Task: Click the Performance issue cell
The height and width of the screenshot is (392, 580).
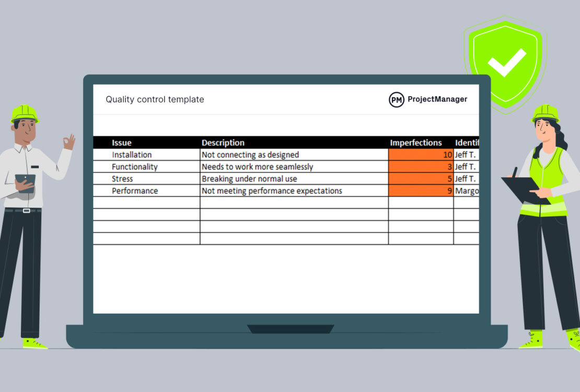Action: coord(135,191)
